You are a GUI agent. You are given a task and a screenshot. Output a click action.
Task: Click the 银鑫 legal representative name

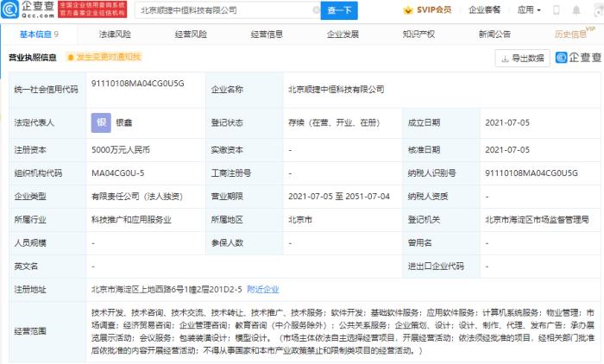pyautogui.click(x=127, y=123)
